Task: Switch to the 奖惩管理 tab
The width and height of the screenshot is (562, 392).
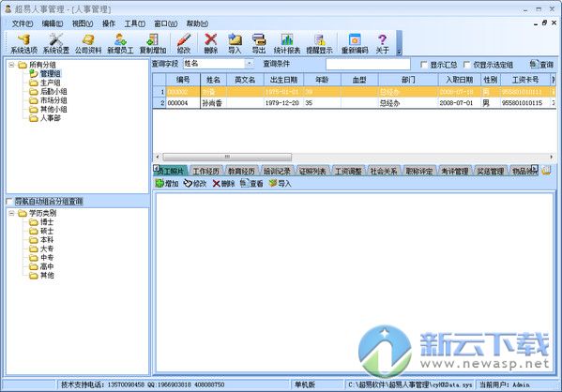Action: point(490,172)
